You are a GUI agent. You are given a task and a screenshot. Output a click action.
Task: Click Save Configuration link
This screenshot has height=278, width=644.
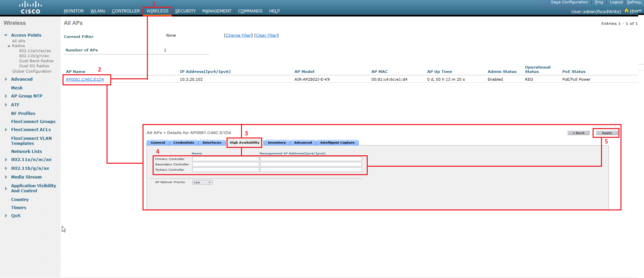(569, 2)
